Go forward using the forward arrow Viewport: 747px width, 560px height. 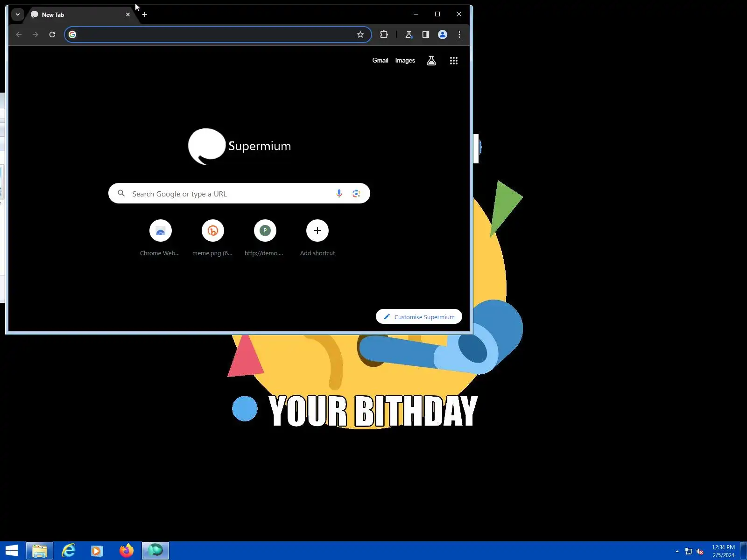coord(35,35)
